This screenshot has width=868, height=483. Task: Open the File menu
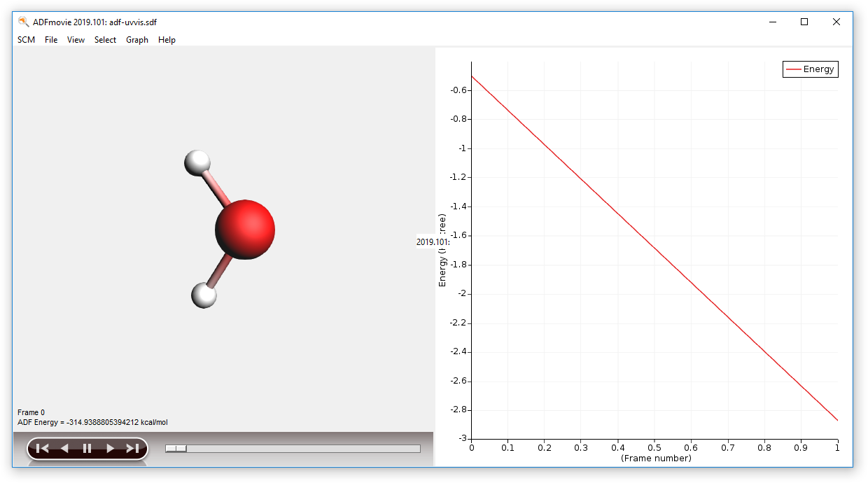(x=50, y=40)
